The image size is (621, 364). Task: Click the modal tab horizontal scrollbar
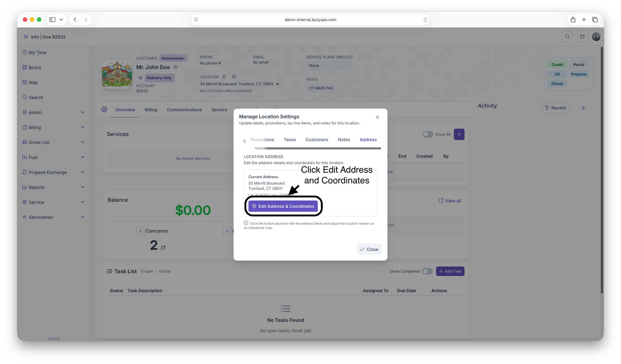tap(318, 148)
